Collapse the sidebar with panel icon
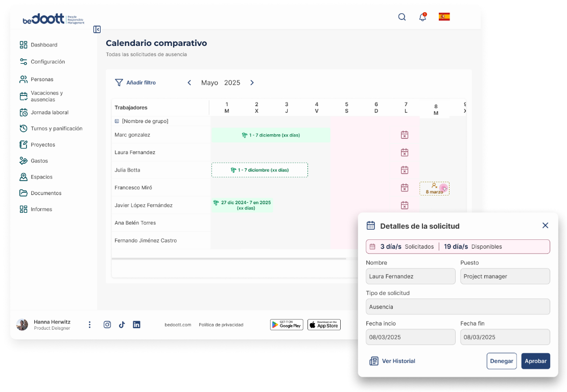The height and width of the screenshot is (392, 567). pos(97,30)
